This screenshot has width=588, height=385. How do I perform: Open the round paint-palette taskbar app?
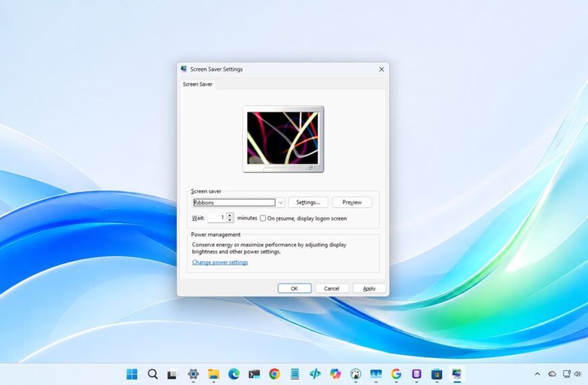click(356, 374)
